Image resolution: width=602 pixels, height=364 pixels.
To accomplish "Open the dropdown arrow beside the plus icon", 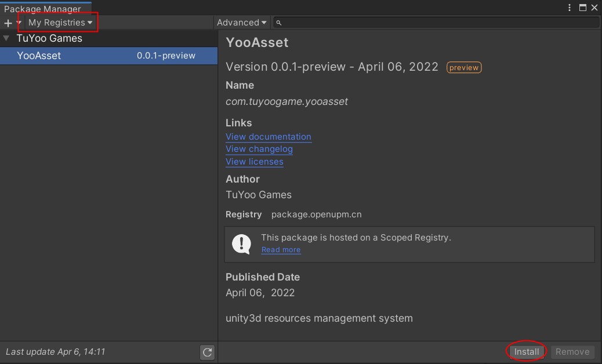I will click(x=19, y=23).
